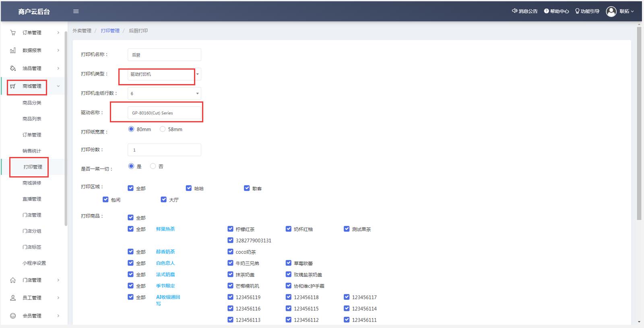Open the 帮助中心 help center icon

(x=546, y=11)
